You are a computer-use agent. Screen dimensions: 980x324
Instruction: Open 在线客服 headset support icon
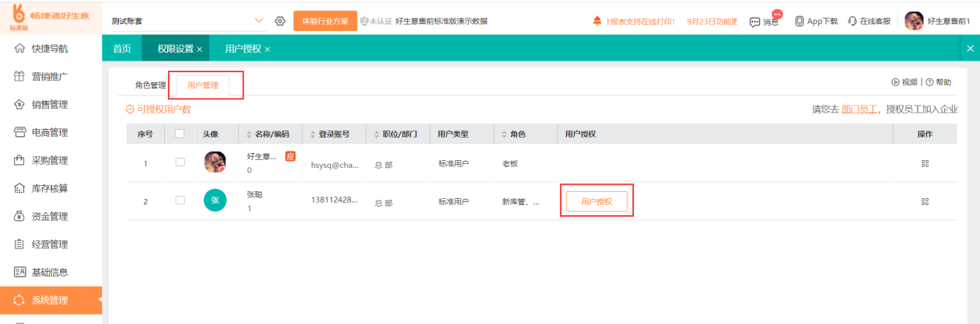pyautogui.click(x=852, y=21)
